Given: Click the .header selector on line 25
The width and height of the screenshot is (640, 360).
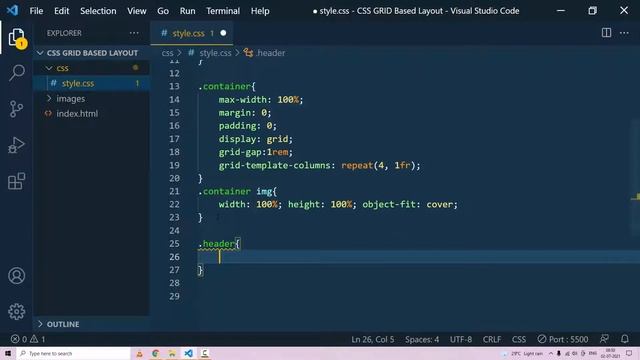Looking at the screenshot, I should 217,244.
